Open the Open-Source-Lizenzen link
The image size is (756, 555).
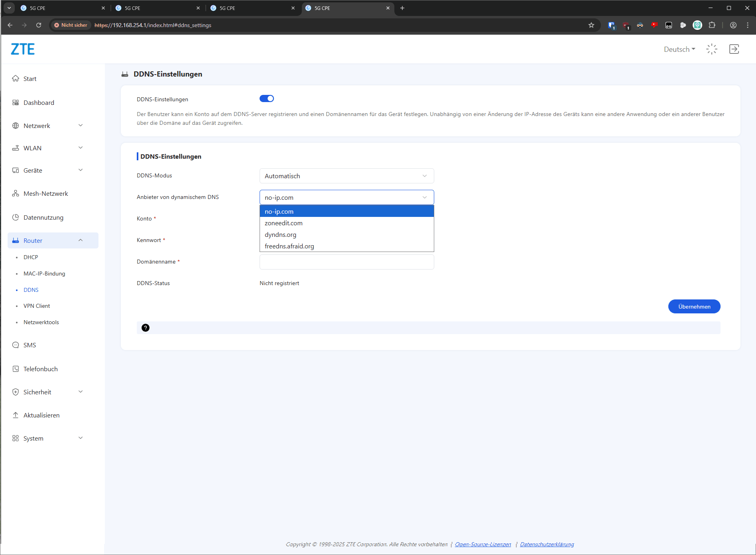pos(483,544)
